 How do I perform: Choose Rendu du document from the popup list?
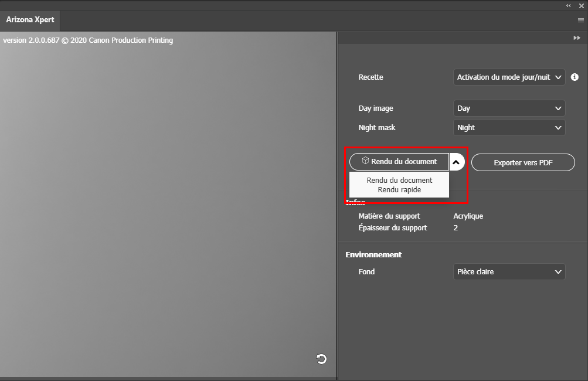click(399, 181)
